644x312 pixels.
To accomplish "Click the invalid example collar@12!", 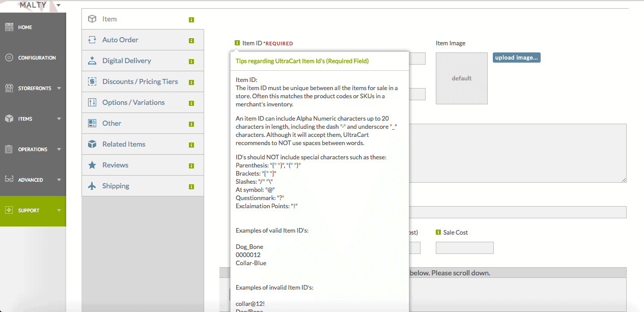I will [250, 304].
